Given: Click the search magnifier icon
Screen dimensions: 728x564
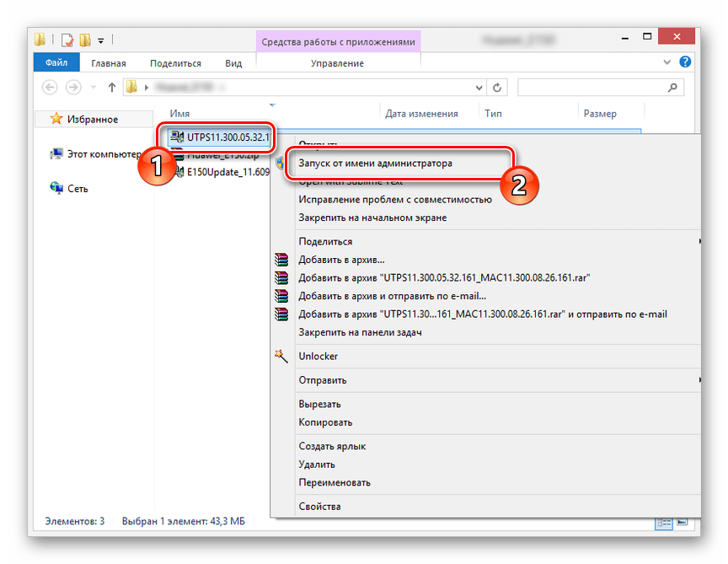Looking at the screenshot, I should pyautogui.click(x=672, y=88).
